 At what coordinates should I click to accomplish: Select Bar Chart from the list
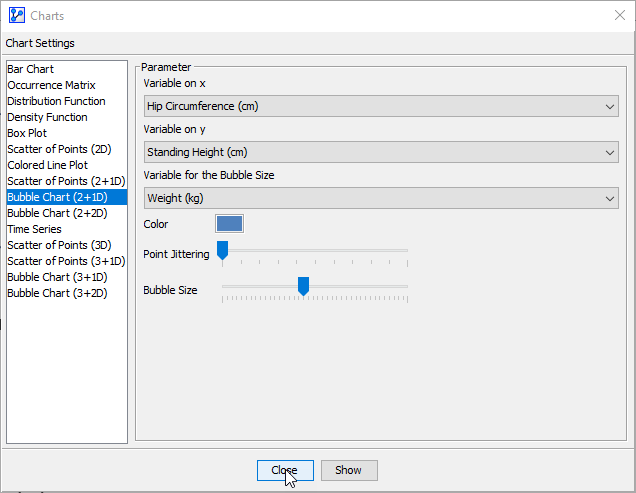click(x=31, y=69)
